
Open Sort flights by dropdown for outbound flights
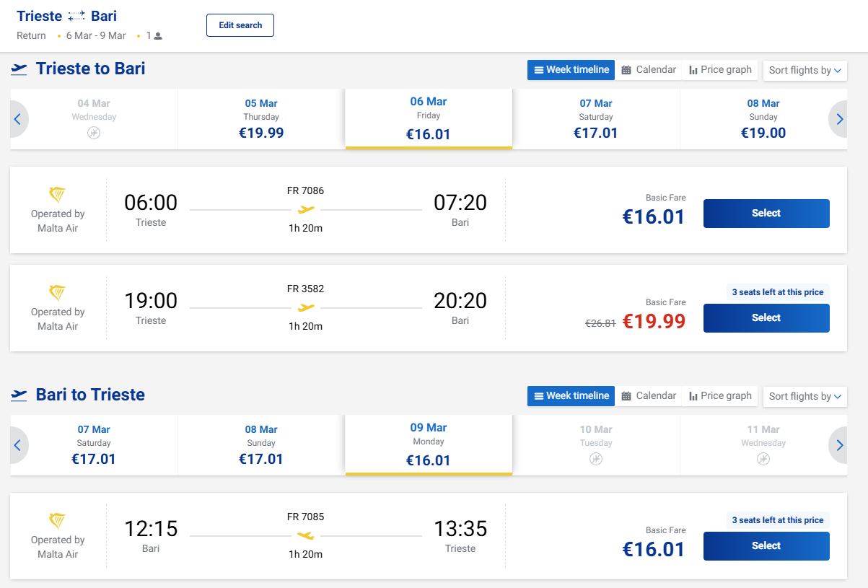pyautogui.click(x=805, y=71)
